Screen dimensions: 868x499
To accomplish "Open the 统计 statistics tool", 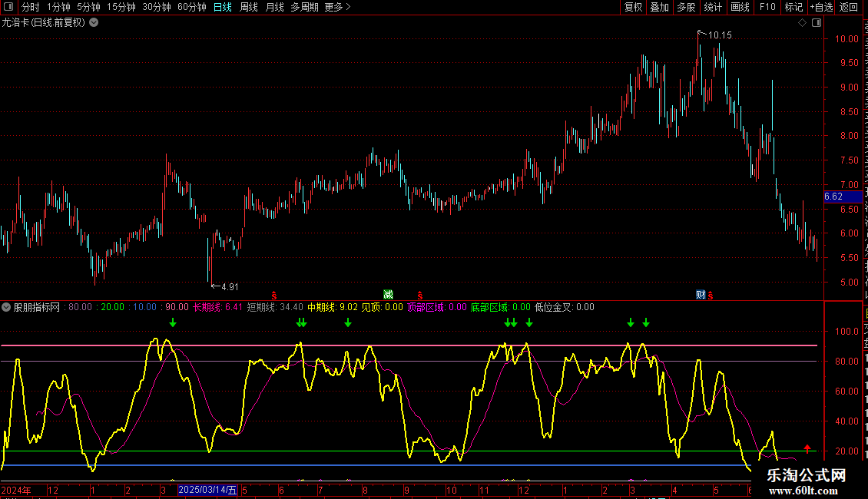I will 712,7.
